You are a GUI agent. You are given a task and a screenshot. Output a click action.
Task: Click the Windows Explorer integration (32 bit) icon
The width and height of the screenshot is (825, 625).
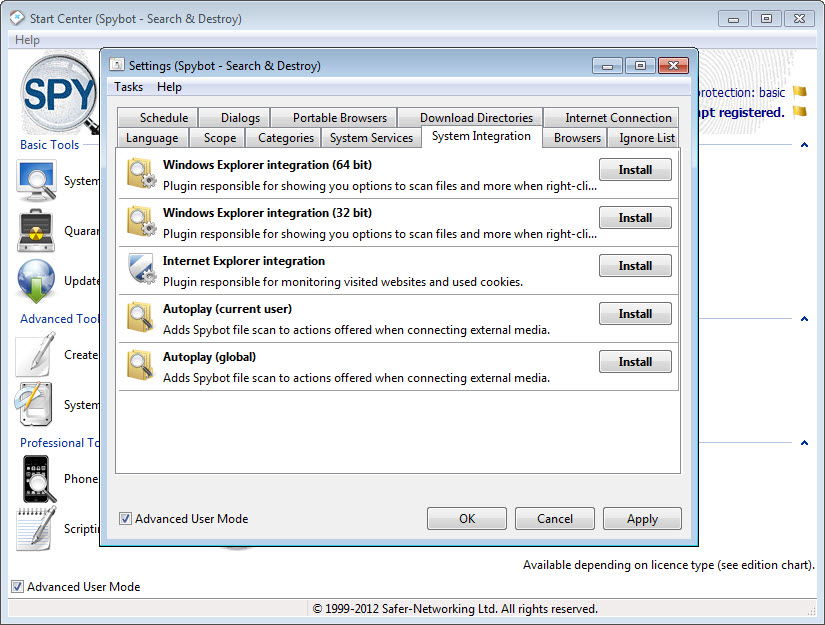pos(141,221)
